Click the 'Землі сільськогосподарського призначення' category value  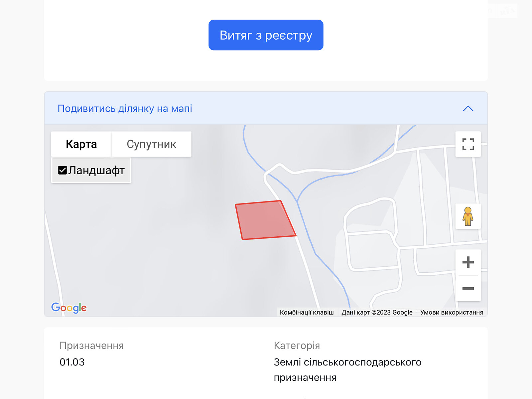347,369
